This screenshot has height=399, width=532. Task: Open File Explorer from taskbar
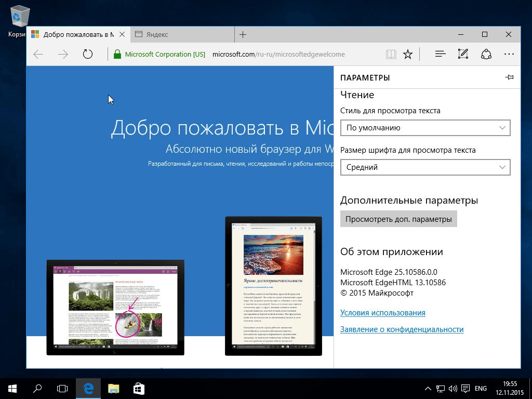pos(114,389)
